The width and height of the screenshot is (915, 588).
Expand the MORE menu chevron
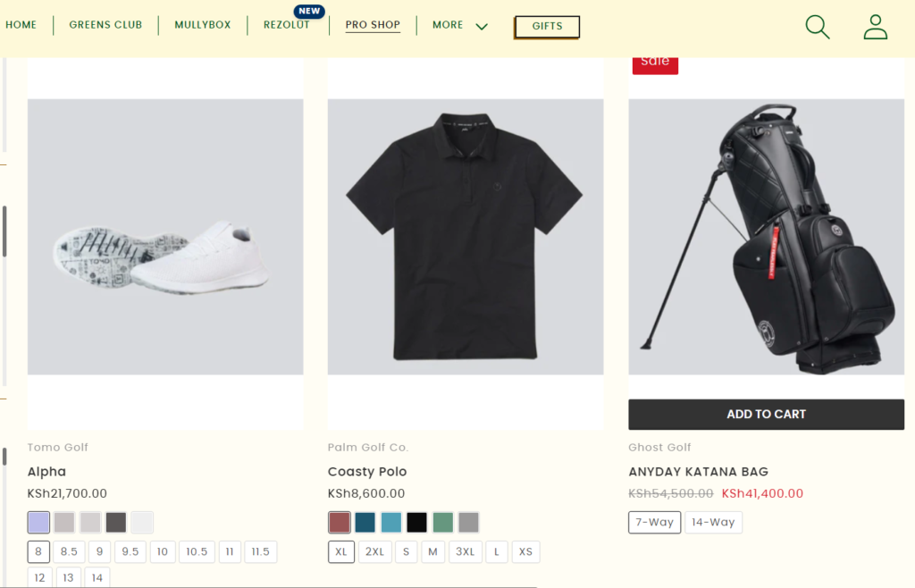[x=482, y=26]
